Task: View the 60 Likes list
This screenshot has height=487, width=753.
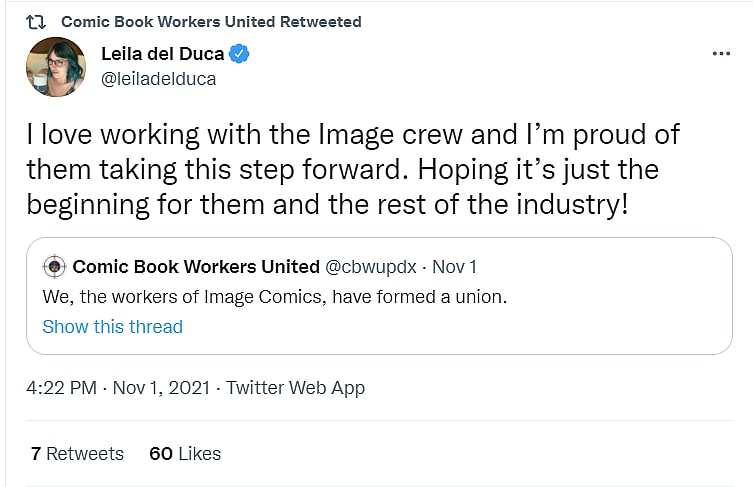Action: pos(185,453)
